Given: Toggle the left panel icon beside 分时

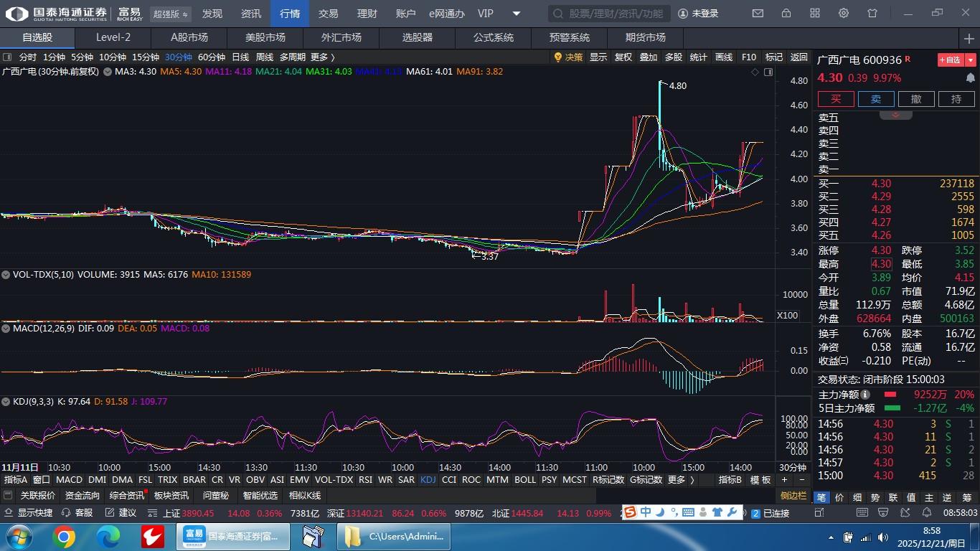Looking at the screenshot, I should tap(7, 57).
